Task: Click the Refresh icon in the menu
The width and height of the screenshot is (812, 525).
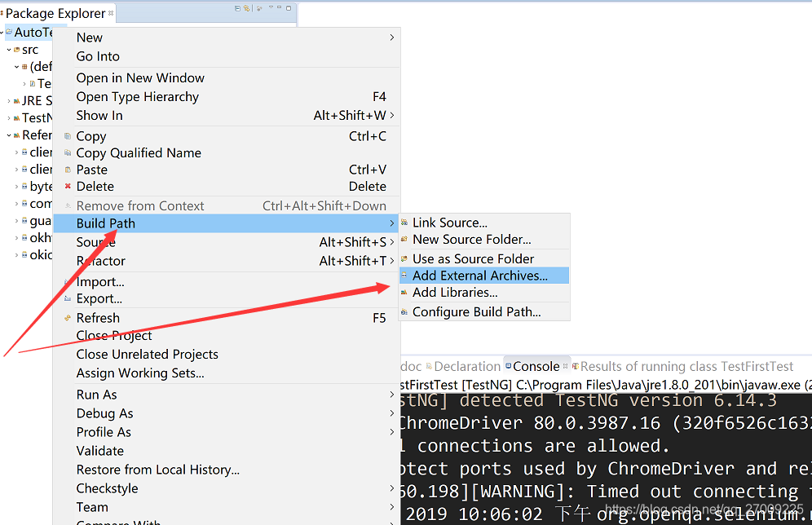Action: pyautogui.click(x=68, y=318)
